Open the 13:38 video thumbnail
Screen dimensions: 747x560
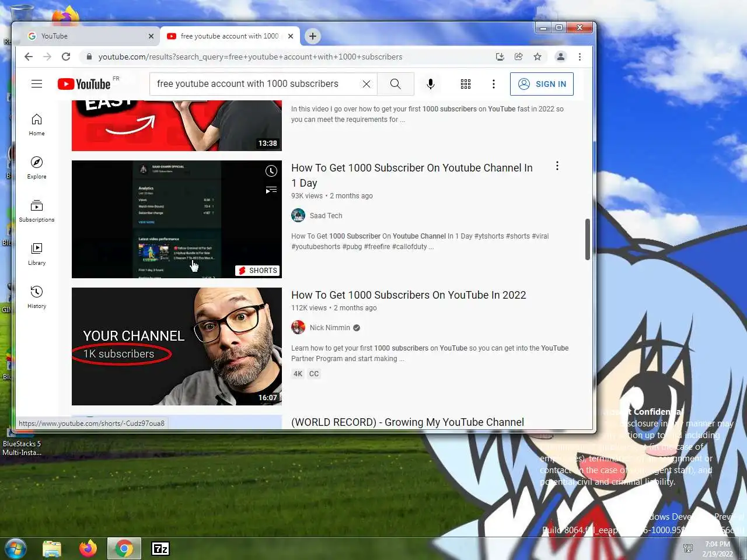tap(177, 125)
